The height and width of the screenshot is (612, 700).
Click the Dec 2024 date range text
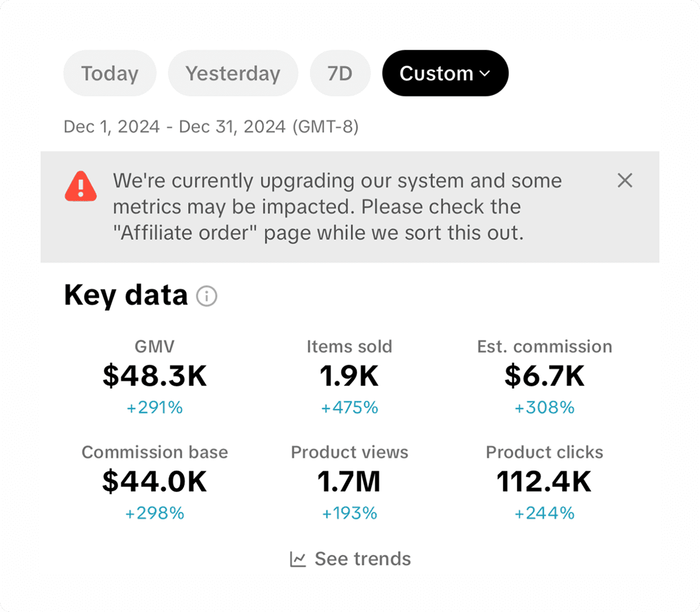point(211,127)
